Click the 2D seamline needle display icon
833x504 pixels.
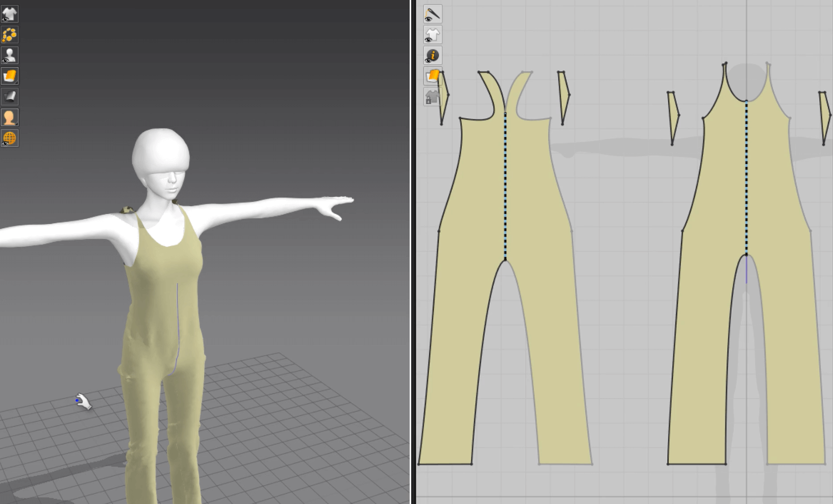[432, 14]
